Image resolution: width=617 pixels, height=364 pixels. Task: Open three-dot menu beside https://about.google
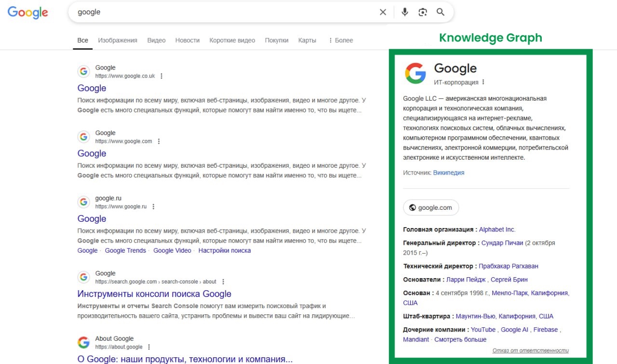[x=149, y=347]
